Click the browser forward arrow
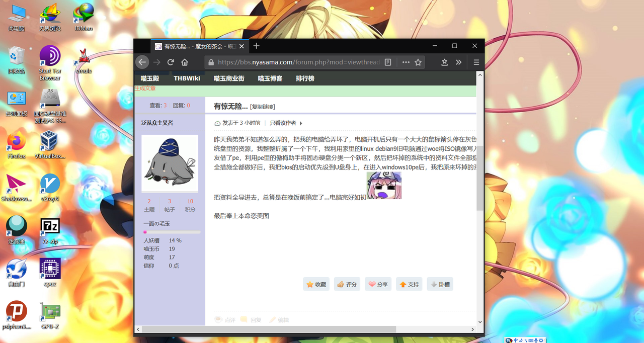Viewport: 644px width, 343px height. (x=156, y=62)
